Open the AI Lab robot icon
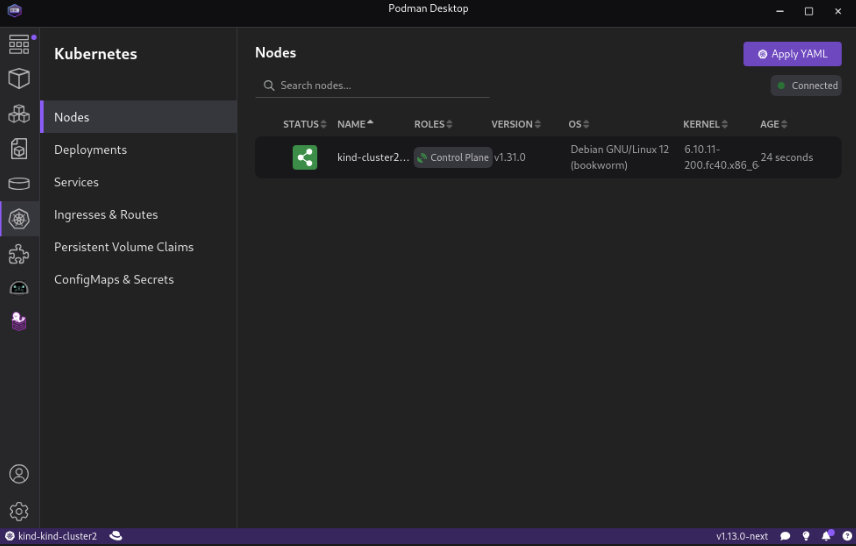Screen dimensions: 856x546 (x=19, y=288)
